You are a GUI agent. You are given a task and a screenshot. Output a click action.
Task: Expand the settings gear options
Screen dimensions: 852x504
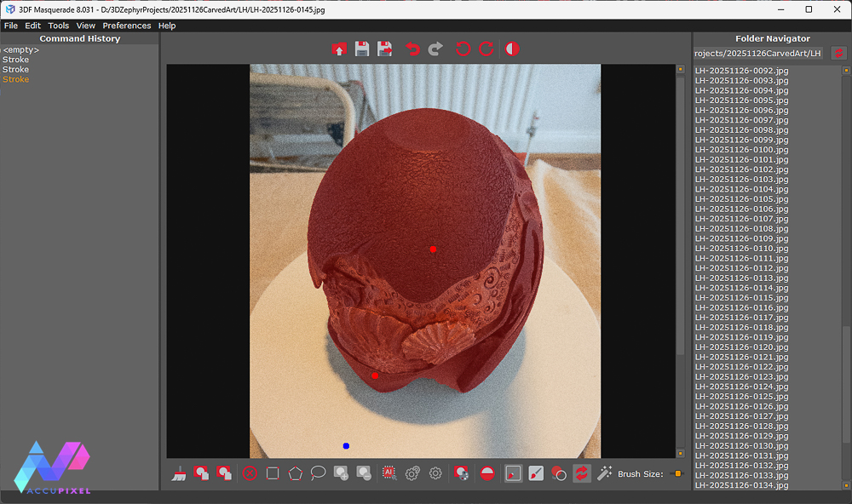point(434,473)
